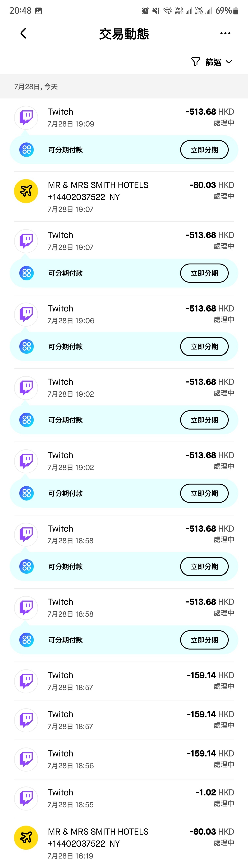The image size is (248, 868).
Task: Open the three-dot more options menu
Action: pos(225,33)
